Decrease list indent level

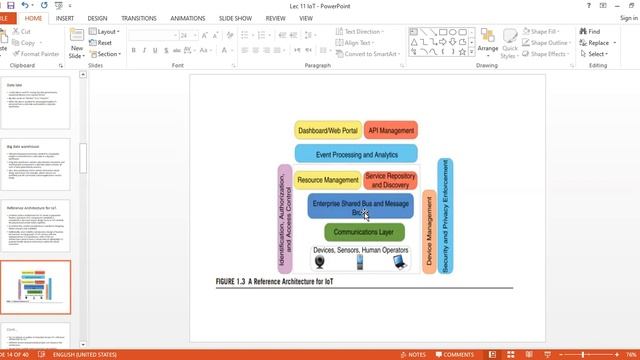pos(282,35)
